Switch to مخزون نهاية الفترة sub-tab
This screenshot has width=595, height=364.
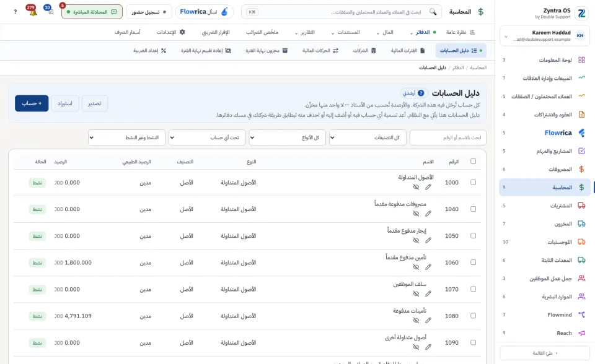267,50
